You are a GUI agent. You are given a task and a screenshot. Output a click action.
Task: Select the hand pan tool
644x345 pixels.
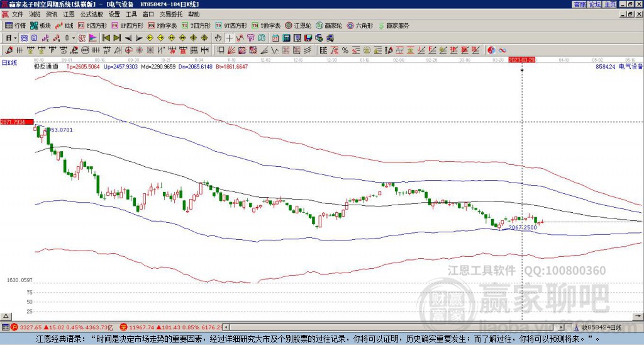[218, 38]
